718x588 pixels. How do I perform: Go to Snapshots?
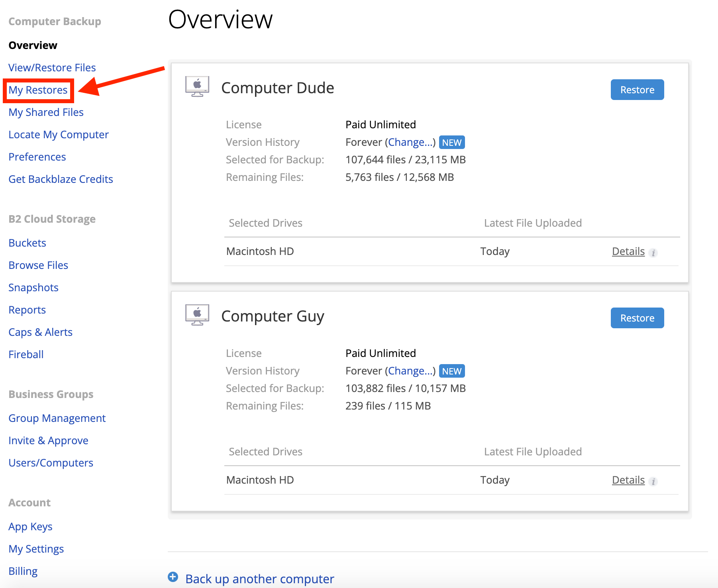tap(33, 288)
